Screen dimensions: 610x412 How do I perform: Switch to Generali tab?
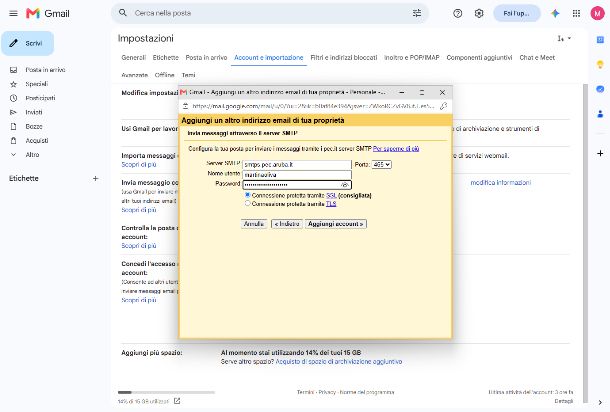point(133,58)
